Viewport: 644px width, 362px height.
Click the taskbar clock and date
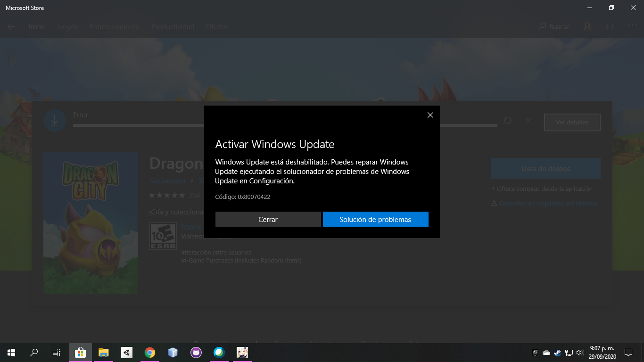click(603, 352)
